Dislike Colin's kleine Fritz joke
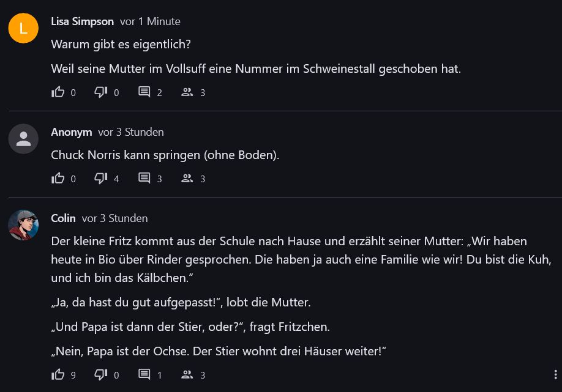 pyautogui.click(x=101, y=375)
